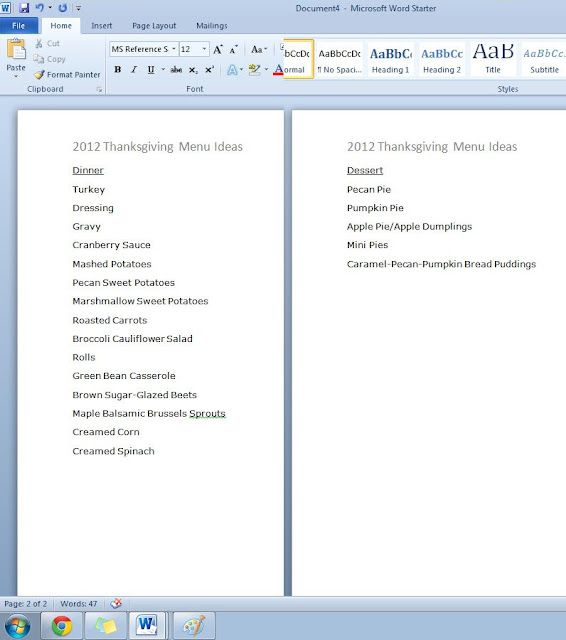566x640 pixels.
Task: Apply the Heading 1 style
Action: pos(391,59)
